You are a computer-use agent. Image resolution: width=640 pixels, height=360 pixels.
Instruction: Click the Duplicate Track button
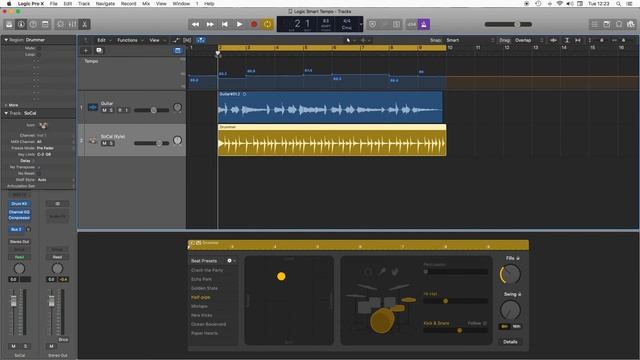pyautogui.click(x=99, y=51)
